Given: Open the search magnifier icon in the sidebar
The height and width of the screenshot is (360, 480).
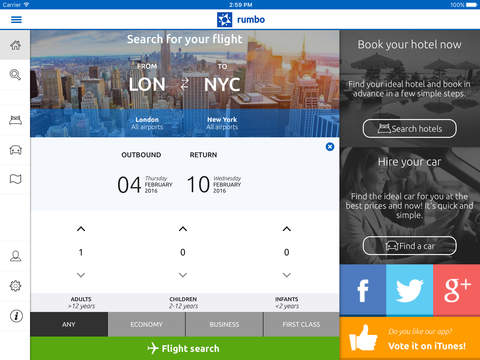Looking at the screenshot, I should pos(15,75).
